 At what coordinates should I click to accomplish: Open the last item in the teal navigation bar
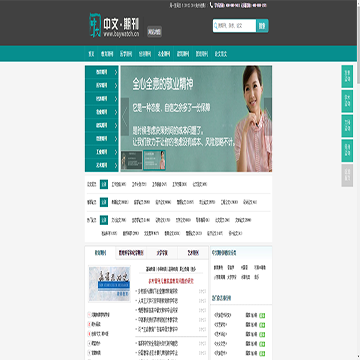tap(221, 54)
